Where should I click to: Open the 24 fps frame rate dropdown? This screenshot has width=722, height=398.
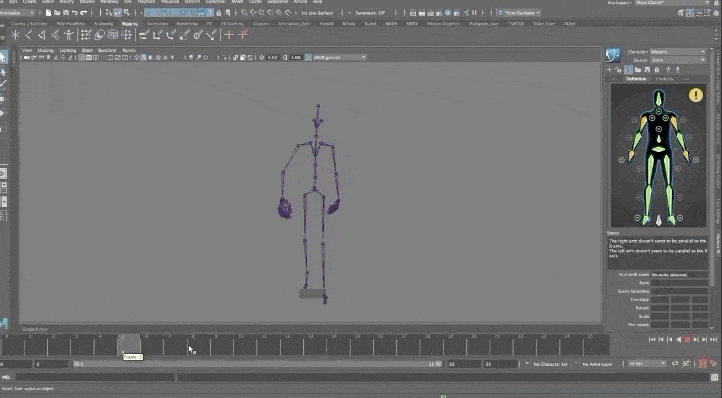[647, 364]
